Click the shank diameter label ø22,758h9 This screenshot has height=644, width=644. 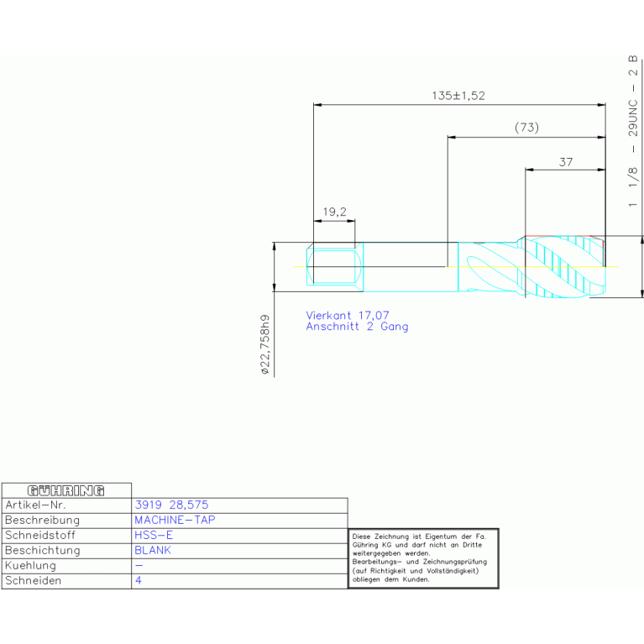coord(265,344)
